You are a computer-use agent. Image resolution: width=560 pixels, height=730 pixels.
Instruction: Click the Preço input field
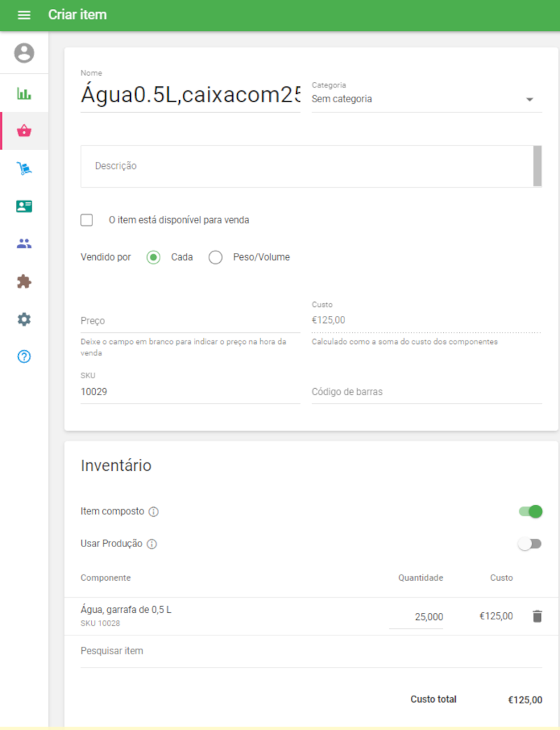tap(190, 321)
